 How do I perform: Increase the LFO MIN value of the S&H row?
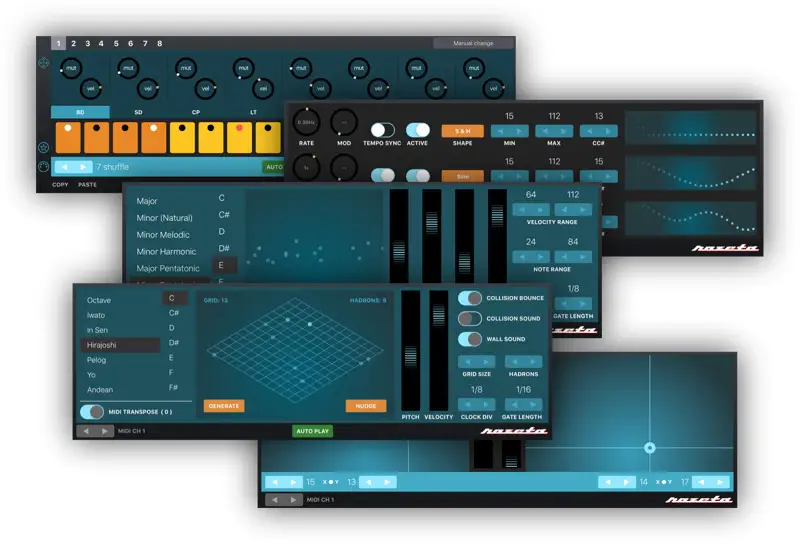pos(519,131)
